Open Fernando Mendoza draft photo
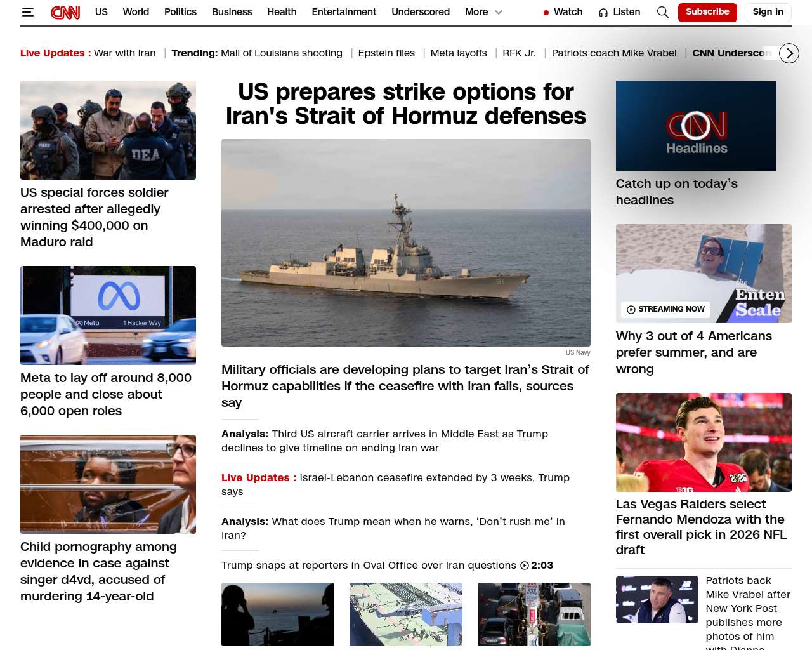 click(704, 442)
